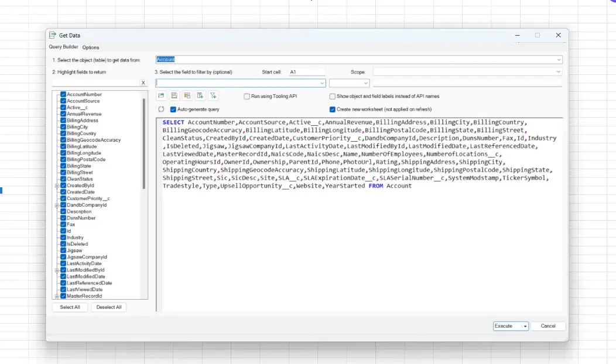Click the Select All button
Screen dimensions: 616x364
click(70, 307)
